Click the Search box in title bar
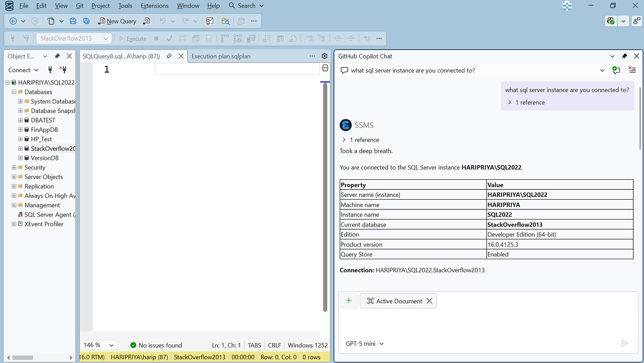 [x=246, y=6]
